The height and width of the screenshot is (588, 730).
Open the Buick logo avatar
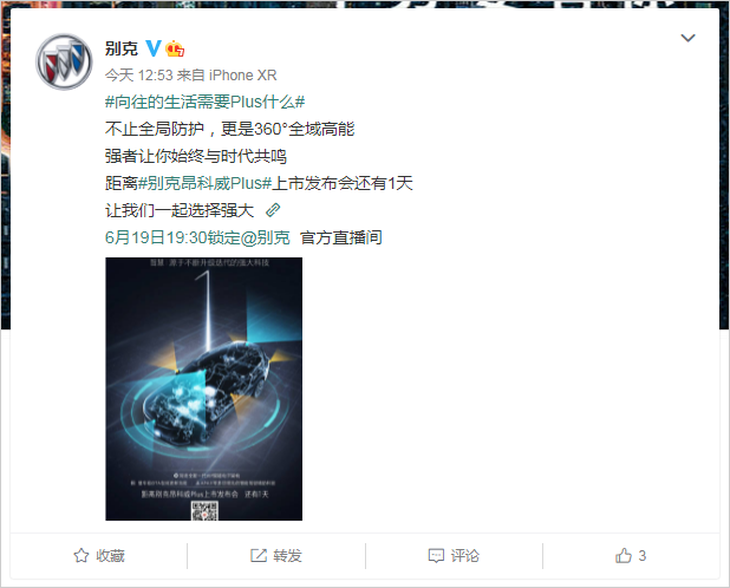tap(64, 61)
